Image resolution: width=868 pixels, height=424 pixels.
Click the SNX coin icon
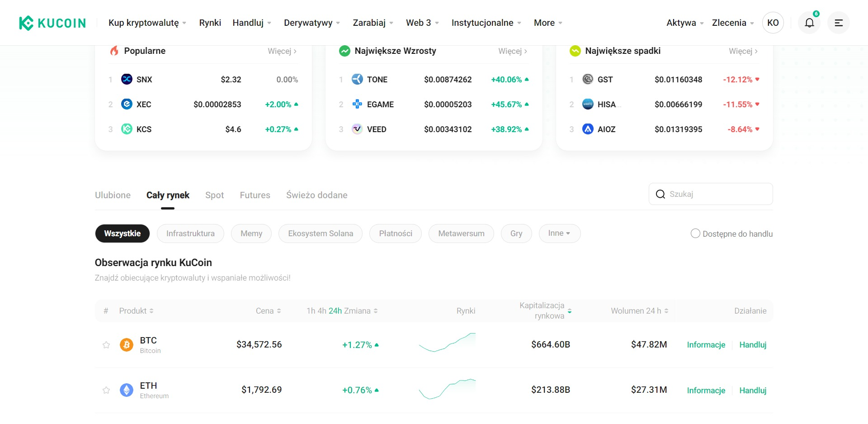(x=127, y=79)
